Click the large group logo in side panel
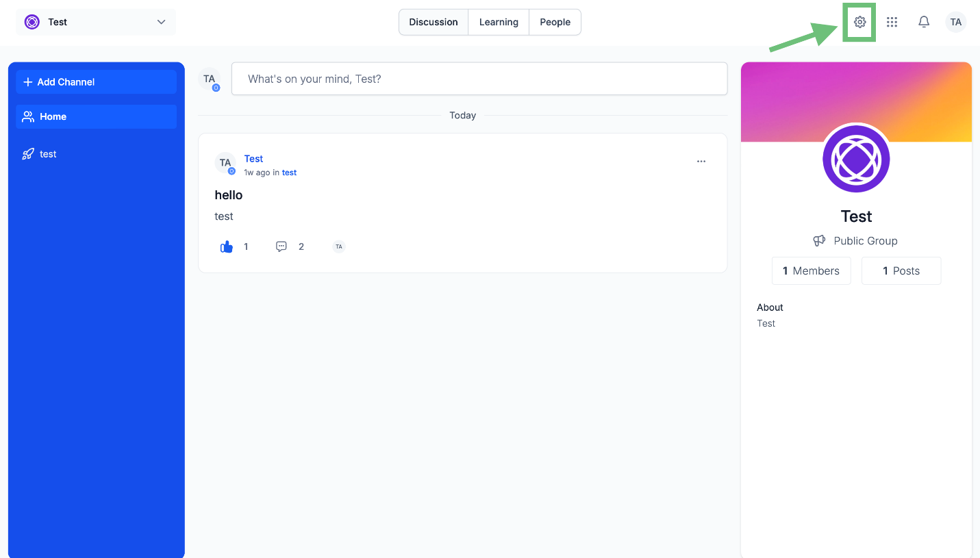The width and height of the screenshot is (980, 558). (x=856, y=159)
